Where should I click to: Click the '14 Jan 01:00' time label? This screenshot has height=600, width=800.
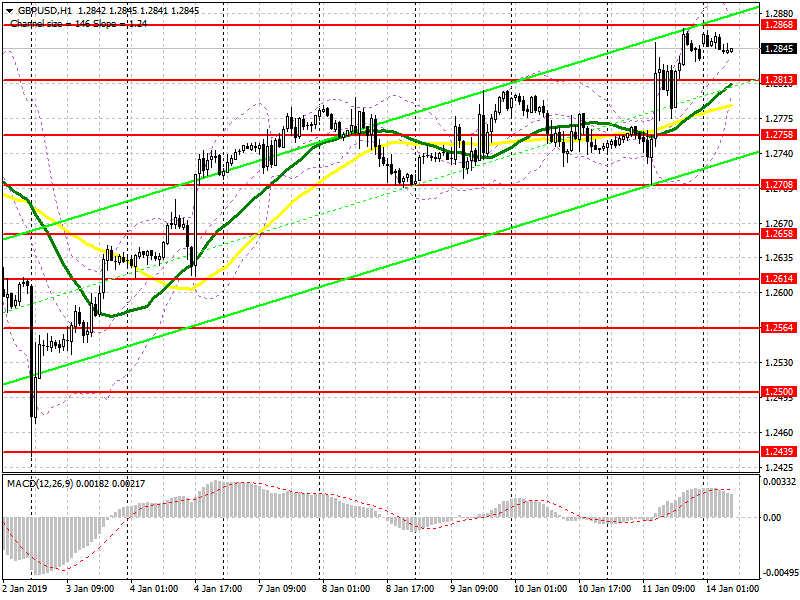733,589
